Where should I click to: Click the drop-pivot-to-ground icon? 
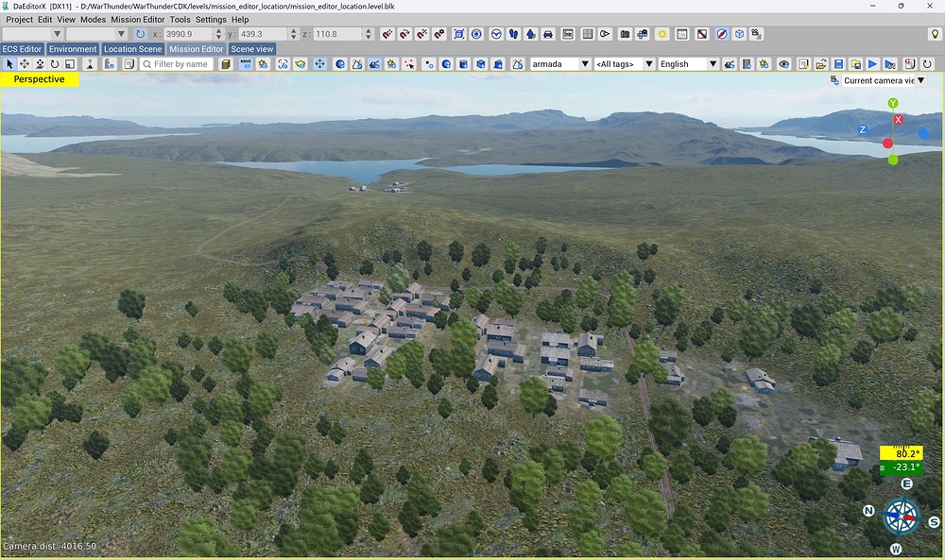pyautogui.click(x=90, y=64)
